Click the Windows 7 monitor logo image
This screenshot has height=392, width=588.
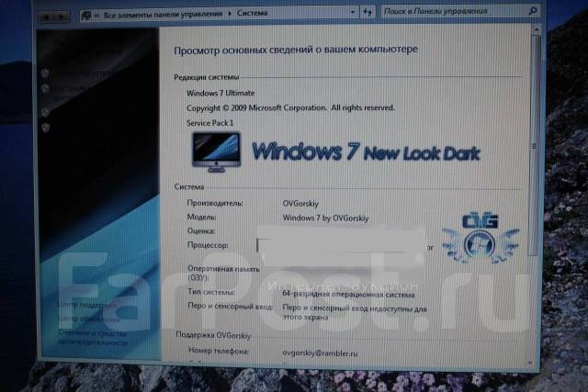217,151
